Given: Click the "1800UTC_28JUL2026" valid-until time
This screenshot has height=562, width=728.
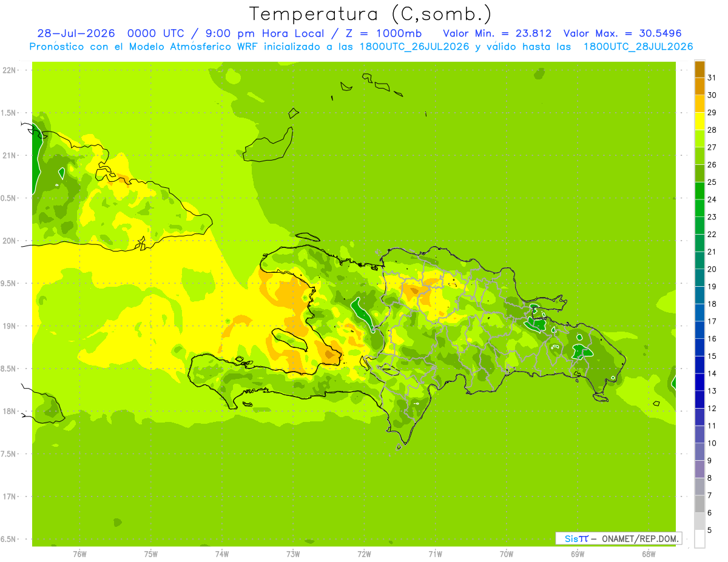Looking at the screenshot, I should pyautogui.click(x=638, y=47).
